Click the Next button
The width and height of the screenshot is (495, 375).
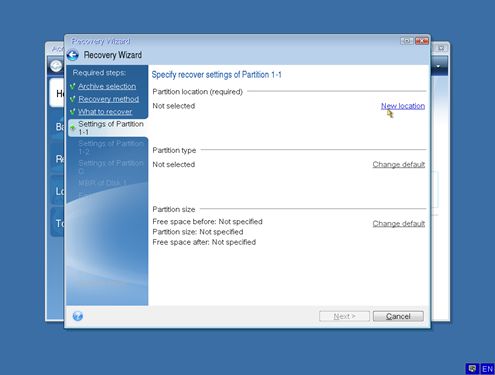point(344,316)
